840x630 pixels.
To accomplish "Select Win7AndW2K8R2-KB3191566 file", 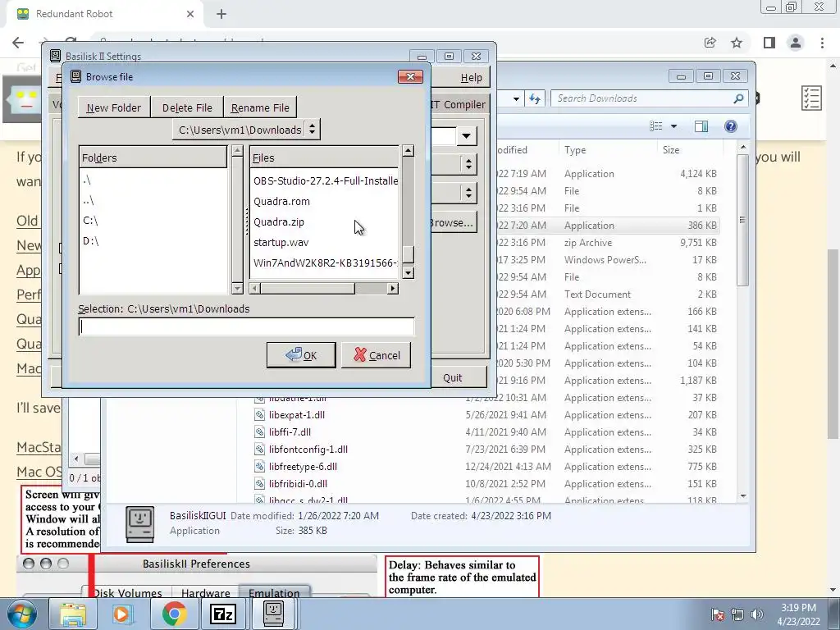I will [x=325, y=262].
